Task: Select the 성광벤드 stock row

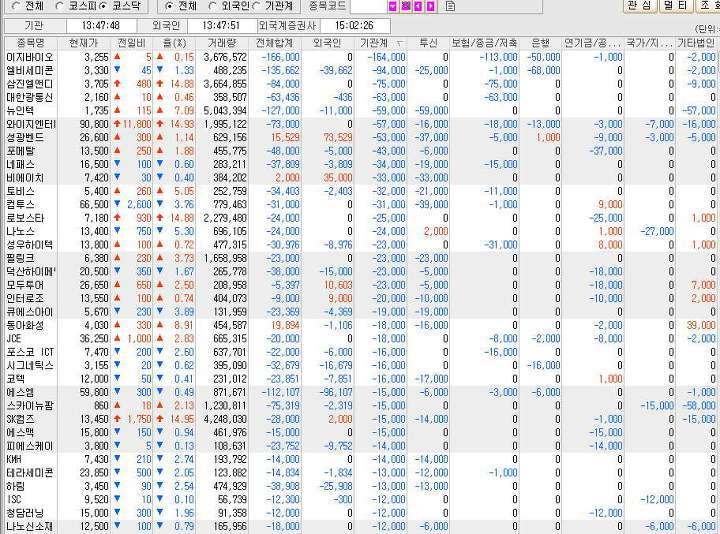Action: pyautogui.click(x=360, y=137)
